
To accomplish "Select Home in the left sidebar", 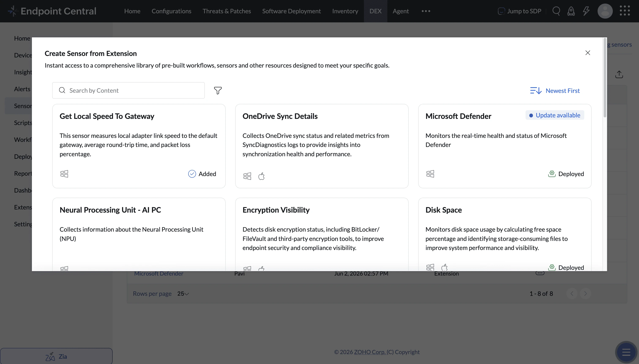I will pos(22,38).
